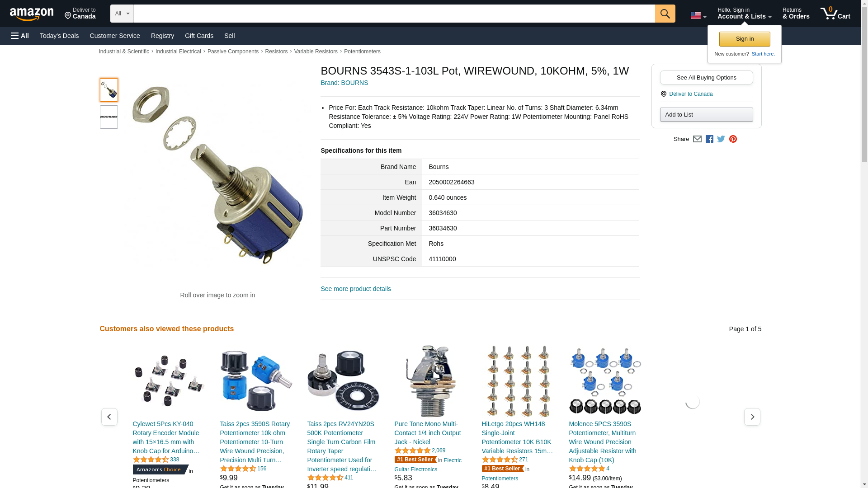Screen dimensions: 868x488
Task: Open the All hamburger menu
Action: [x=20, y=36]
